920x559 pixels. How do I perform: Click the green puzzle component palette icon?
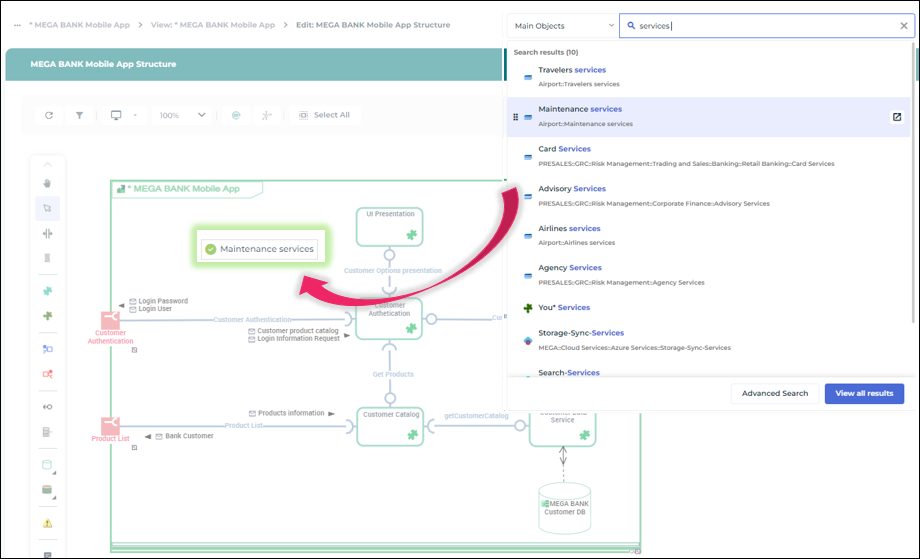[47, 291]
